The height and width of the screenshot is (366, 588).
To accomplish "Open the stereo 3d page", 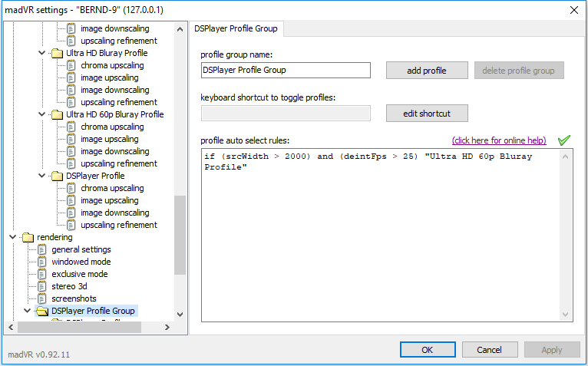I will click(69, 286).
